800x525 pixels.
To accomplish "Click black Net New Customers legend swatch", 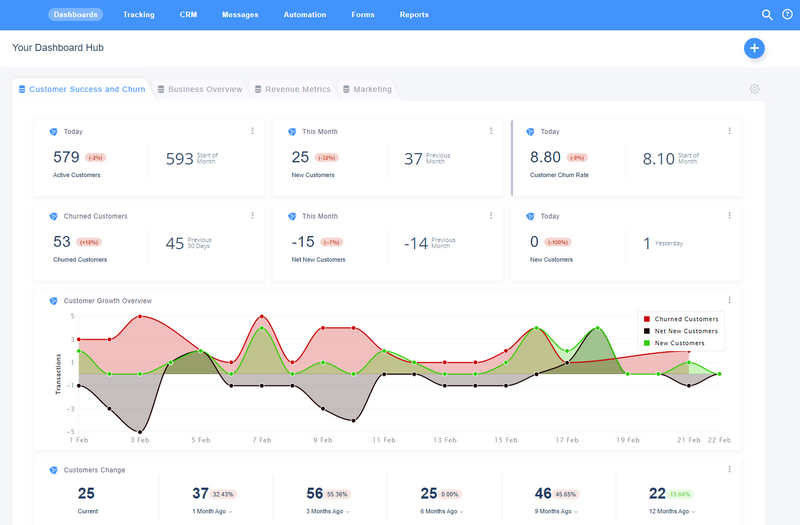I will tap(646, 331).
